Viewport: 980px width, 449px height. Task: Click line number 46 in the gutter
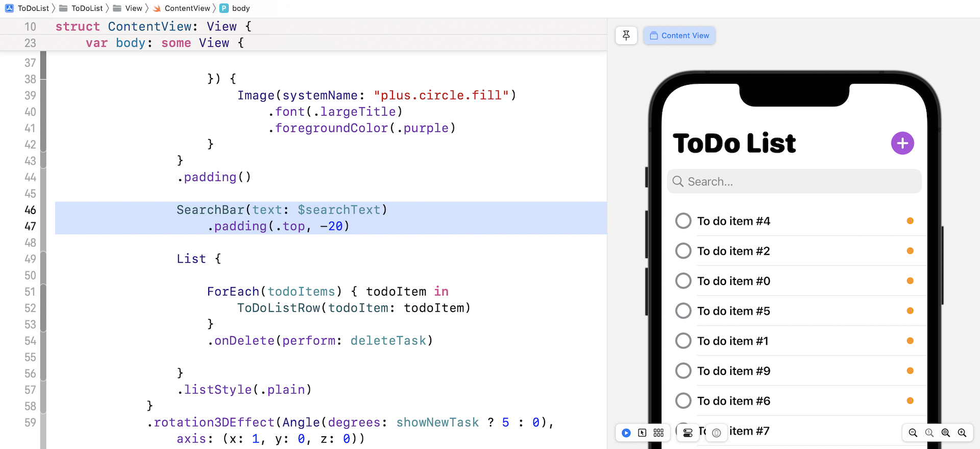(30, 210)
